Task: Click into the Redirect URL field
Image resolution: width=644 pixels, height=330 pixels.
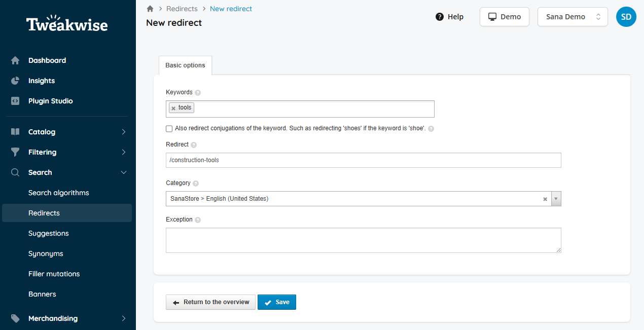Action: click(x=364, y=160)
